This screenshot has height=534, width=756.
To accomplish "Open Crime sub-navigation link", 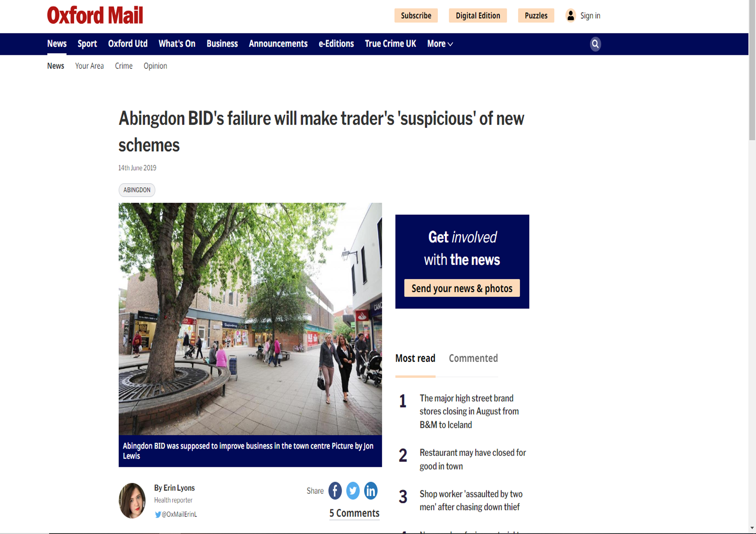I will (x=123, y=66).
